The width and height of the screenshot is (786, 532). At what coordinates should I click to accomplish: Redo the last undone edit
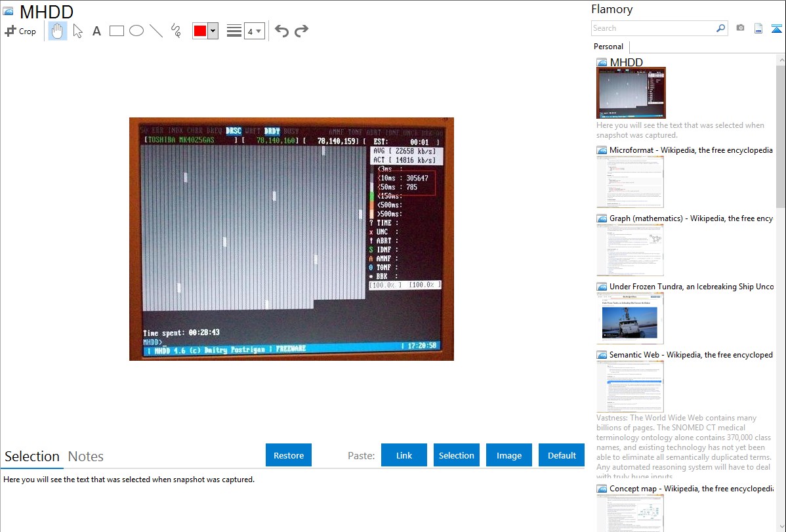click(301, 31)
